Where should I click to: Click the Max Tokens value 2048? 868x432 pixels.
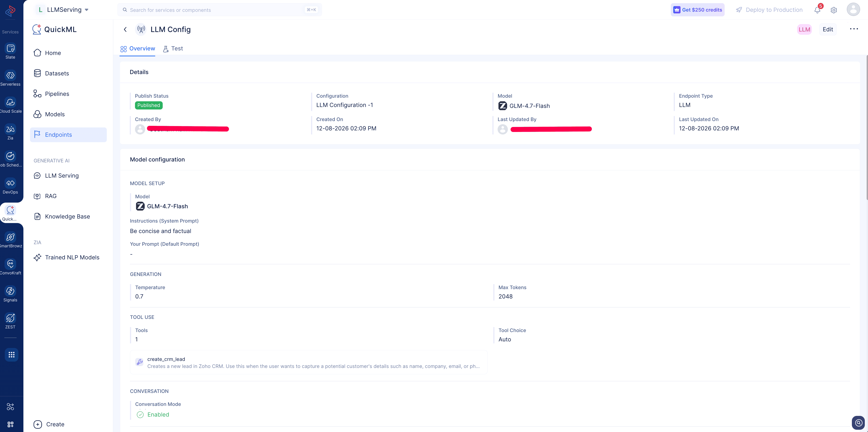(x=505, y=296)
